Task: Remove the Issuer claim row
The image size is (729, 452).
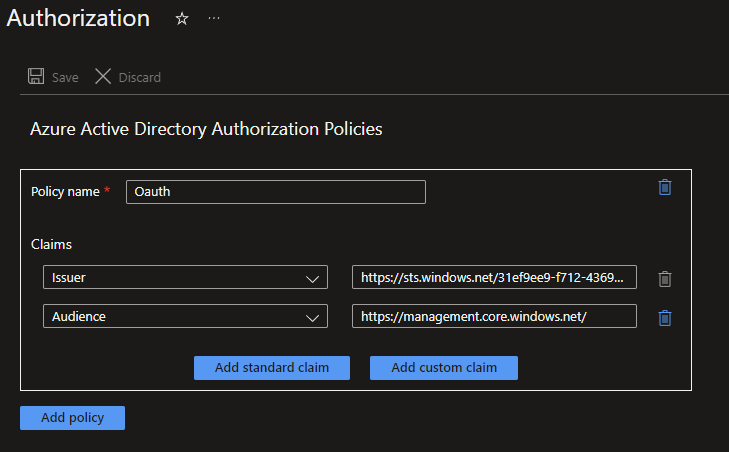Action: click(x=664, y=279)
